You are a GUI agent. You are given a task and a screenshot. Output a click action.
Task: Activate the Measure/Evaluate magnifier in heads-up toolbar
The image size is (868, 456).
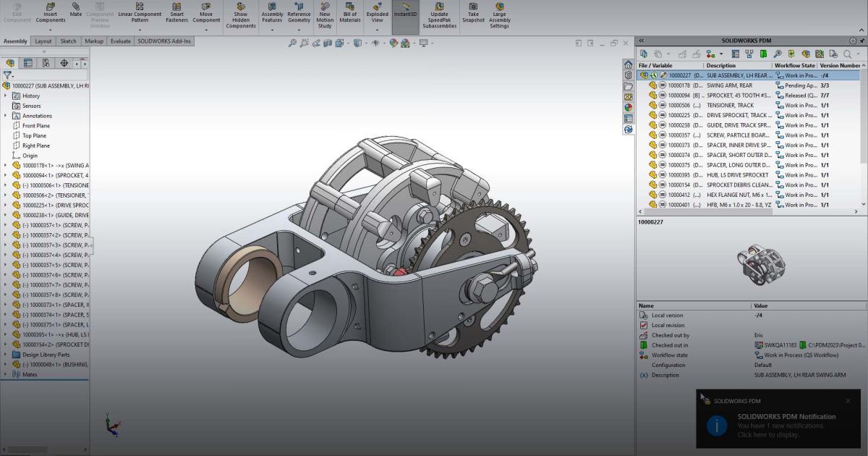pos(293,42)
